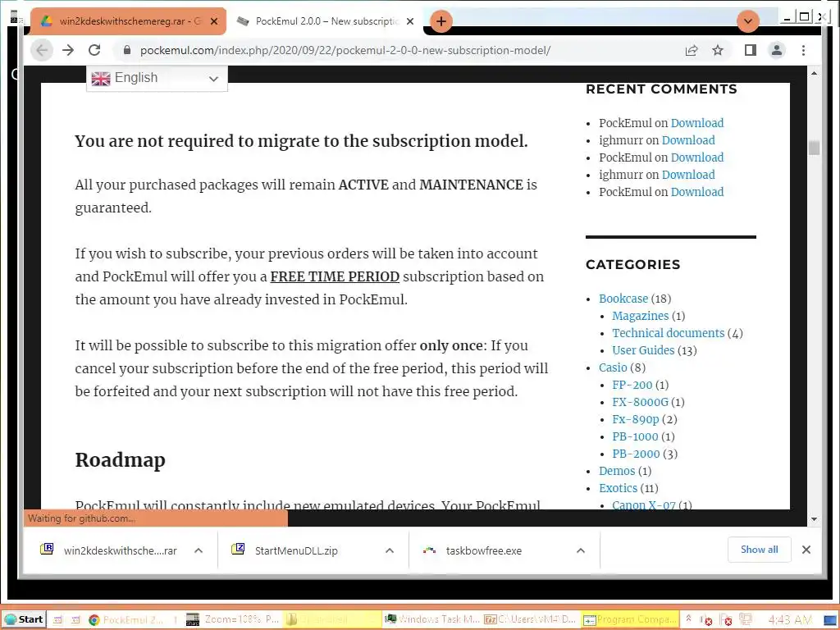Bookmark this page with the star
This screenshot has width=840, height=630.
coord(718,50)
